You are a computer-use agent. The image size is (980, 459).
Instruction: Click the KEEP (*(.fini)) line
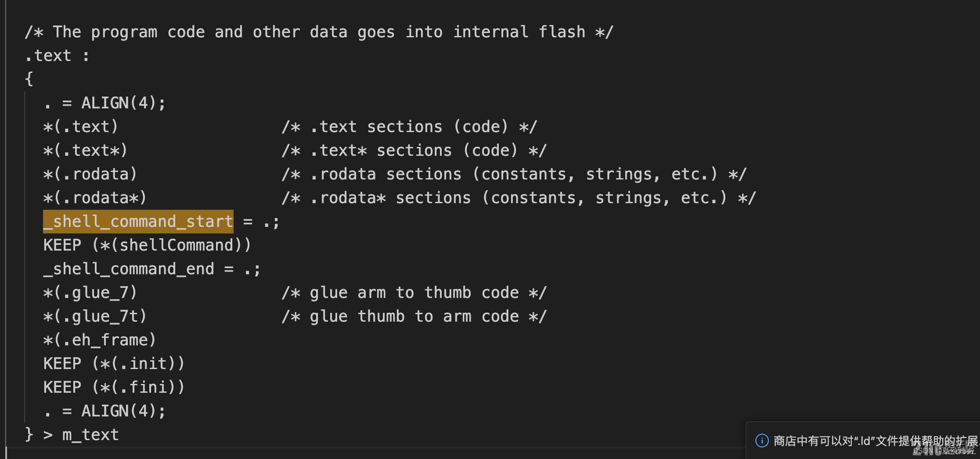click(114, 387)
